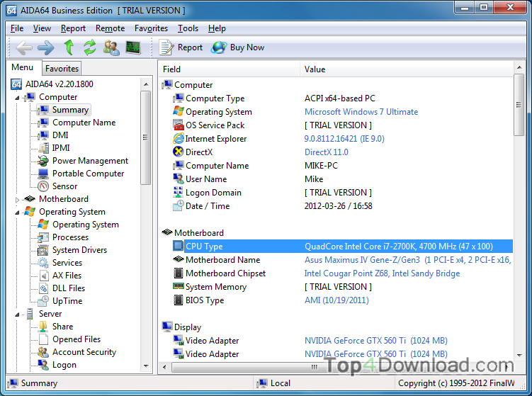Select Opened Files in the tree

[x=77, y=339]
